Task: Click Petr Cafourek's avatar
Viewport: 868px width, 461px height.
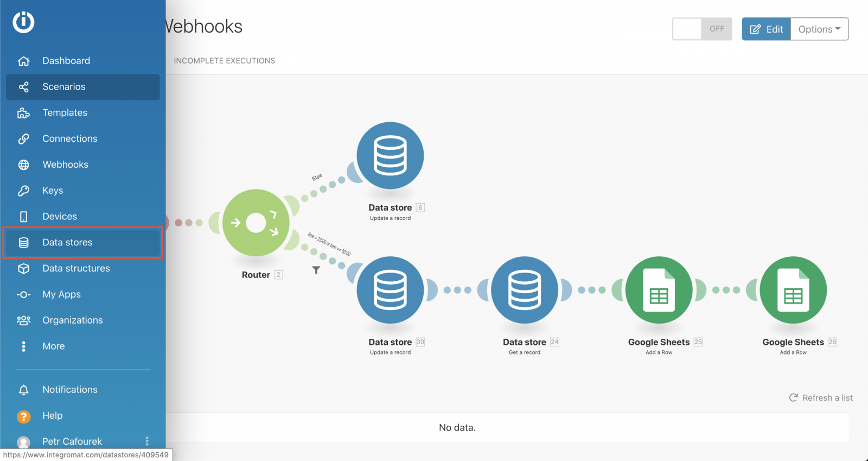Action: tap(23, 442)
